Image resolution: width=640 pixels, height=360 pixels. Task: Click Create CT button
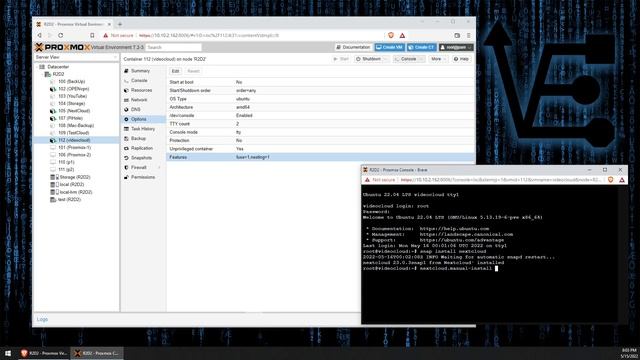pyautogui.click(x=421, y=47)
